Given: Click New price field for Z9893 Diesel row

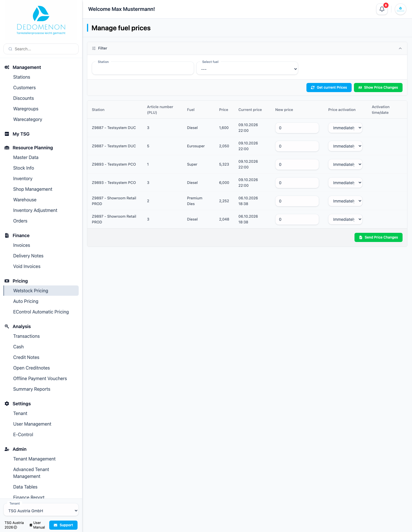Looking at the screenshot, I should tap(297, 183).
